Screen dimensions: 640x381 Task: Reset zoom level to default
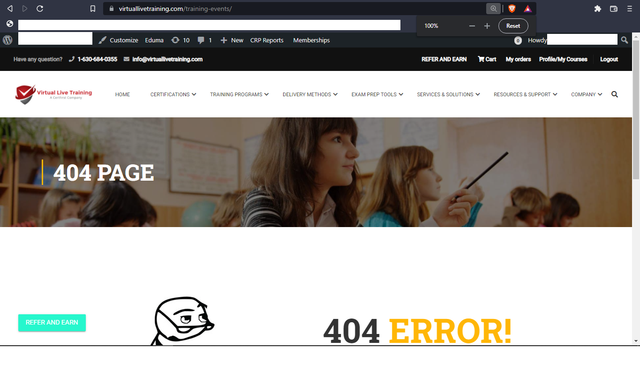coord(513,26)
